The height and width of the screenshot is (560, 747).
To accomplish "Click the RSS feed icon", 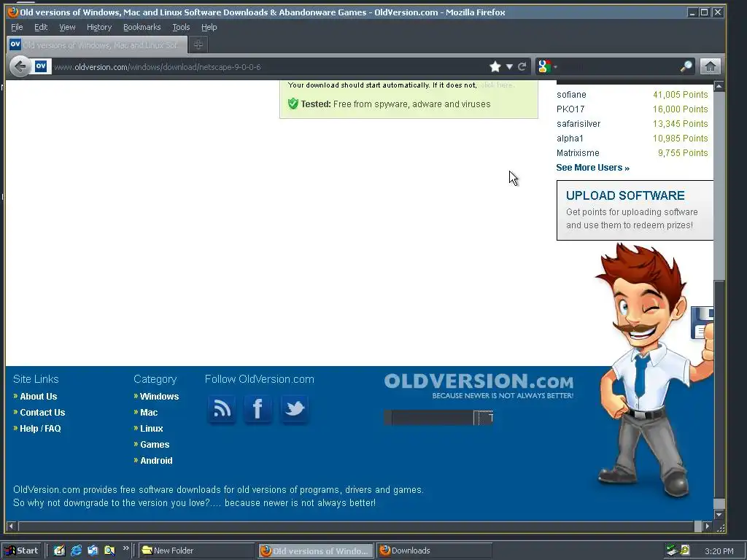I will (222, 409).
